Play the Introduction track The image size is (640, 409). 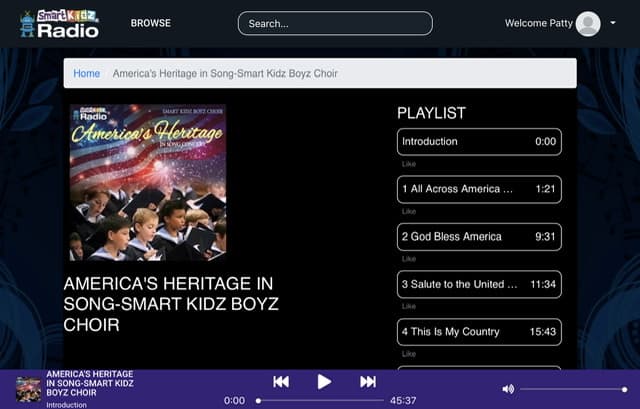pyautogui.click(x=479, y=142)
